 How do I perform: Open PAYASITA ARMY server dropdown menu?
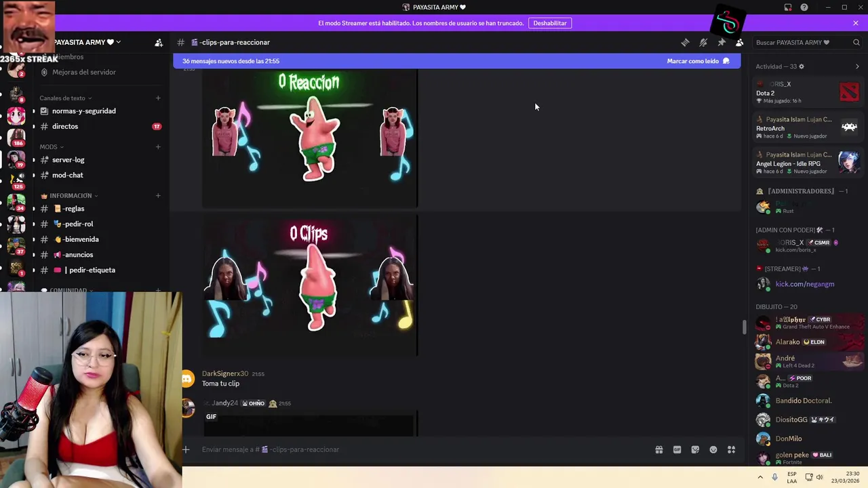[x=87, y=42]
